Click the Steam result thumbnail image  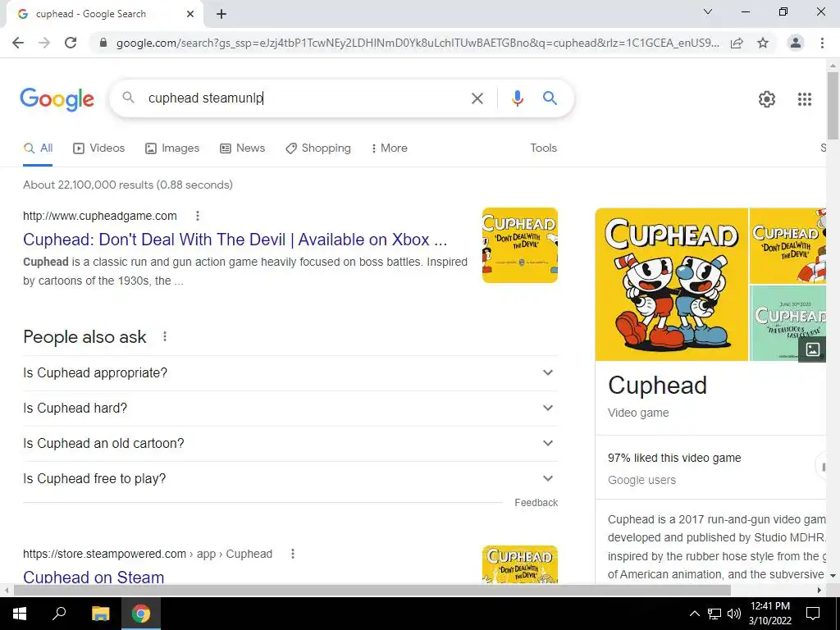(x=519, y=564)
